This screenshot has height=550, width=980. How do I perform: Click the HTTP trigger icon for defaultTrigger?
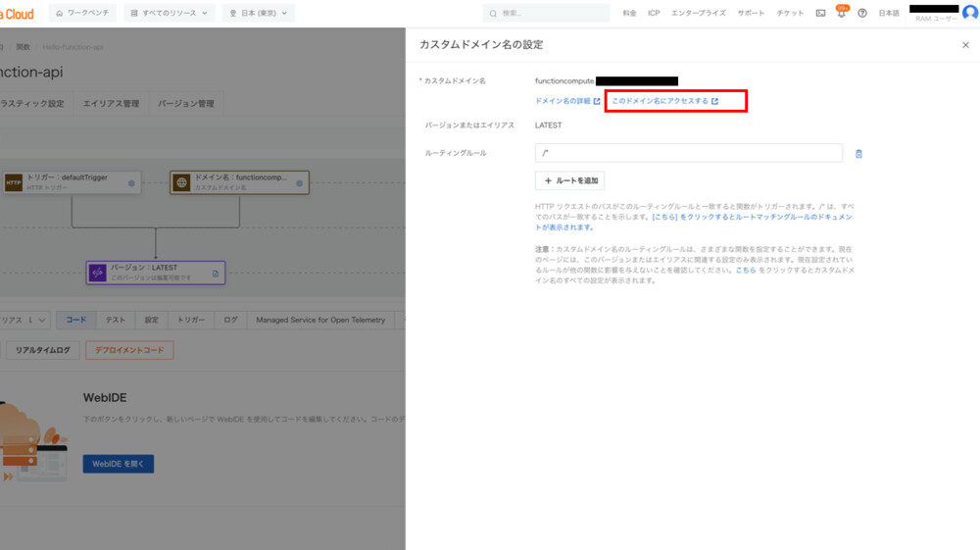(14, 182)
